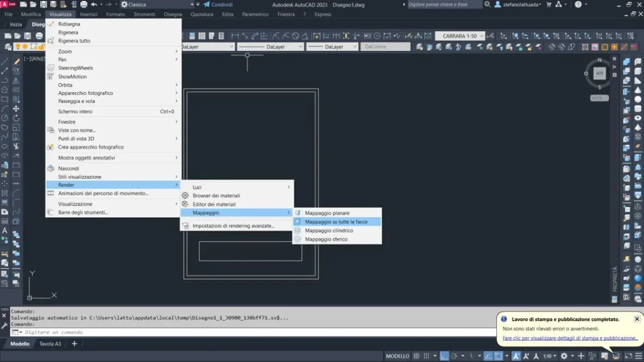
Task: Click the Browser dei materiali icon
Action: pos(185,196)
